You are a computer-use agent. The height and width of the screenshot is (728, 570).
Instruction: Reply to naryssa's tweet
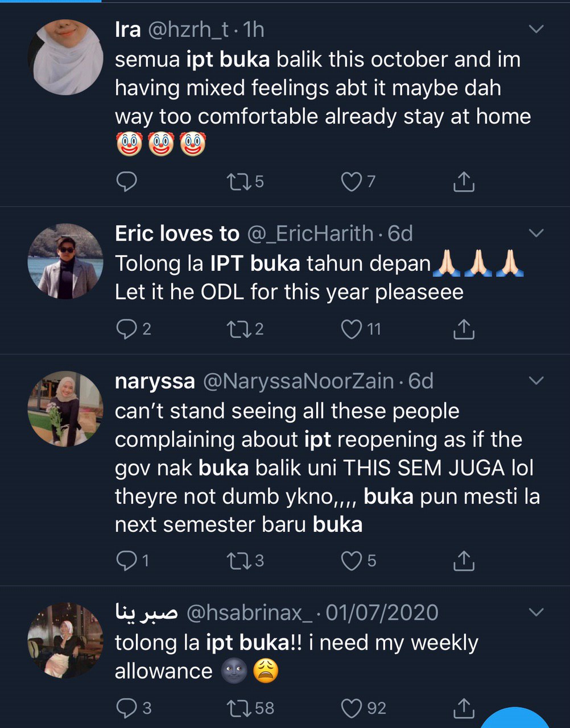point(126,561)
